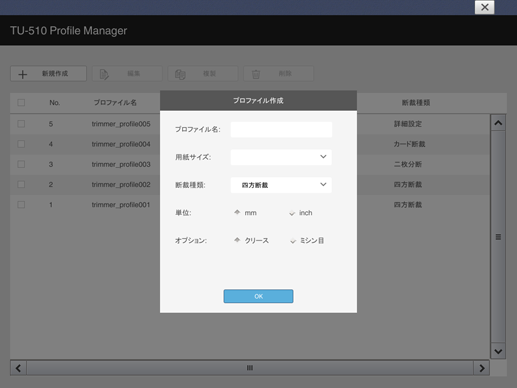Viewport: 517px width, 388px height.
Task: Check the box for trimmer_profile001
Action: point(21,205)
